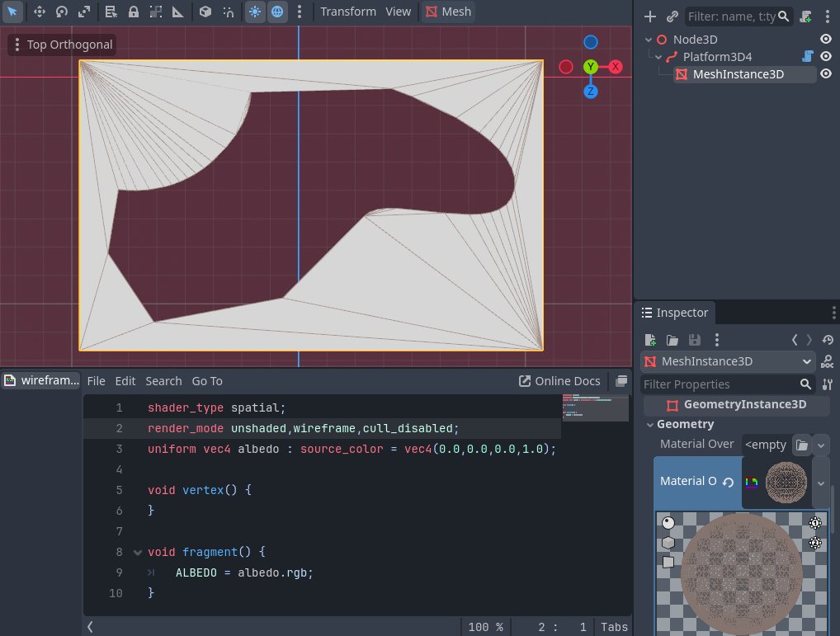Instantiate a child scene link icon
The height and width of the screenshot is (636, 840).
click(672, 16)
